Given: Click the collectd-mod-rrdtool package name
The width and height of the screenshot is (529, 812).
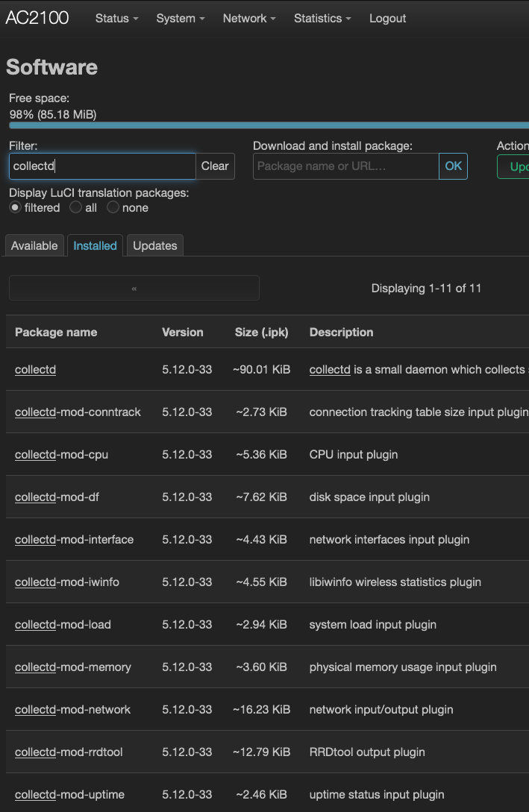Looking at the screenshot, I should tap(69, 752).
